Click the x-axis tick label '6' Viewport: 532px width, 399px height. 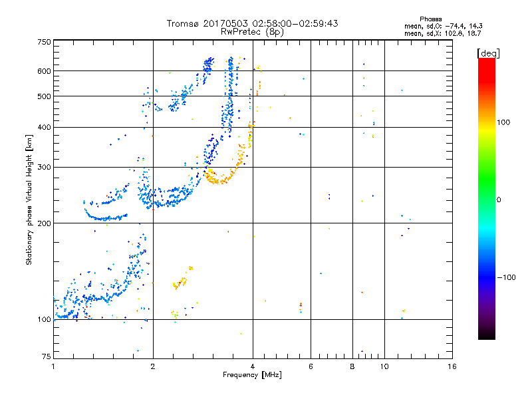point(311,366)
